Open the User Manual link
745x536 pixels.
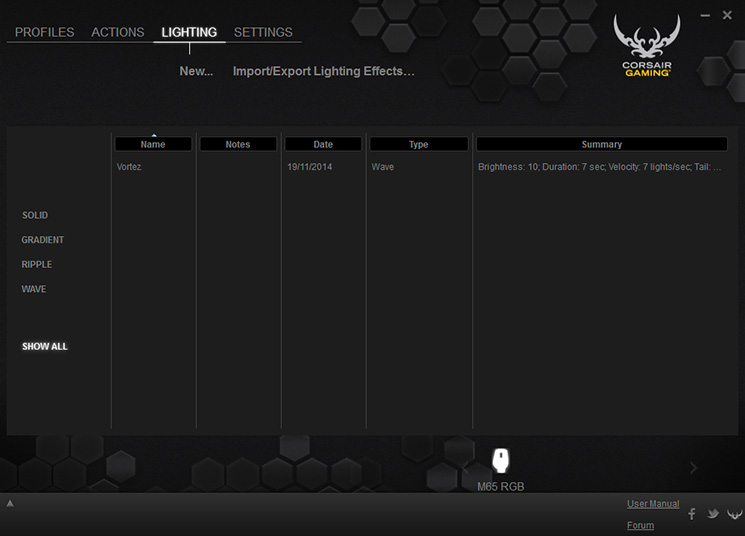click(653, 504)
